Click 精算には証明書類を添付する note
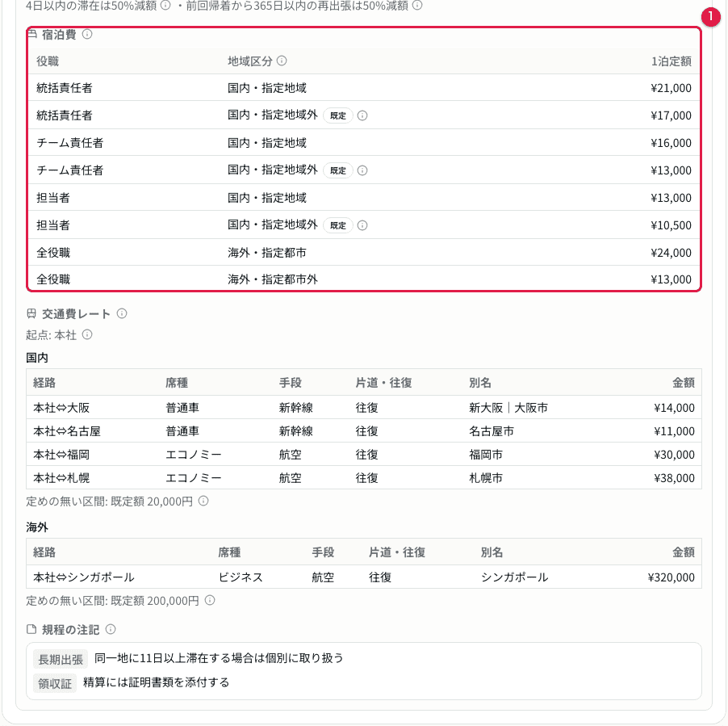728x726 pixels. pyautogui.click(x=156, y=682)
